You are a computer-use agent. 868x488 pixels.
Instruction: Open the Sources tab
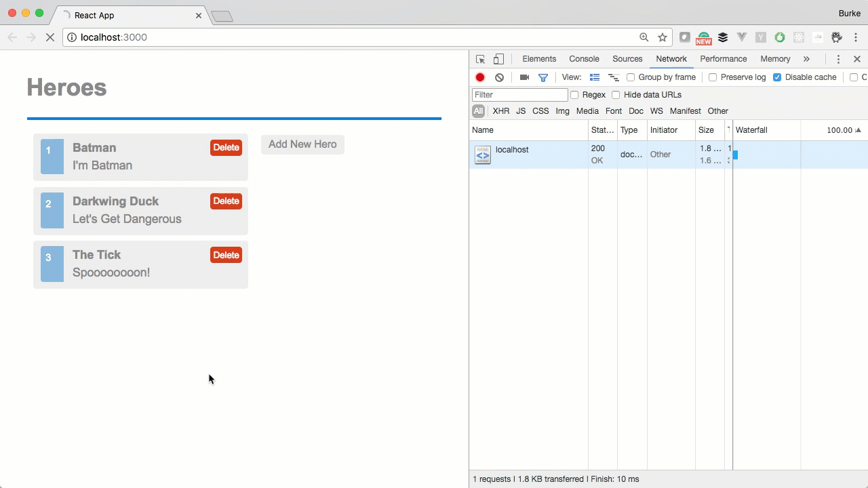[627, 59]
